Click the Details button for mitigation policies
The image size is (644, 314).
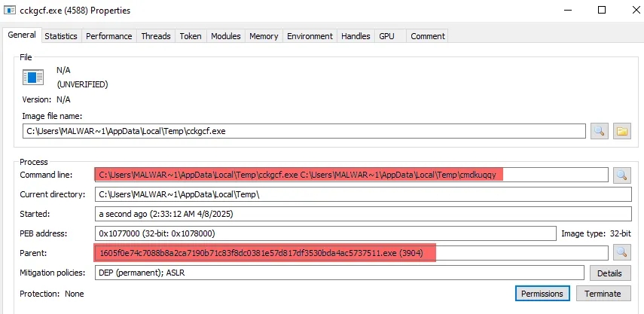click(x=610, y=273)
